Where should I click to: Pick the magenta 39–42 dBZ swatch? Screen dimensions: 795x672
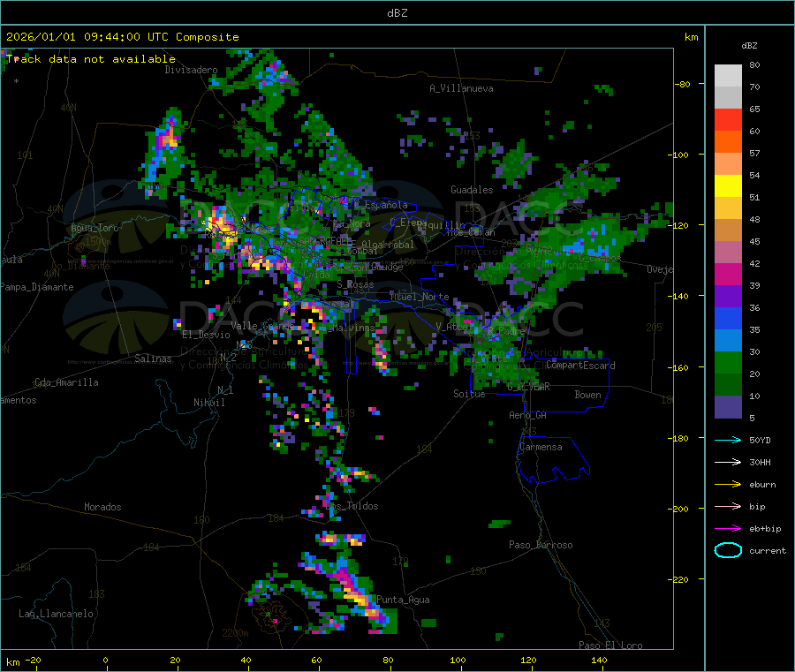(728, 274)
